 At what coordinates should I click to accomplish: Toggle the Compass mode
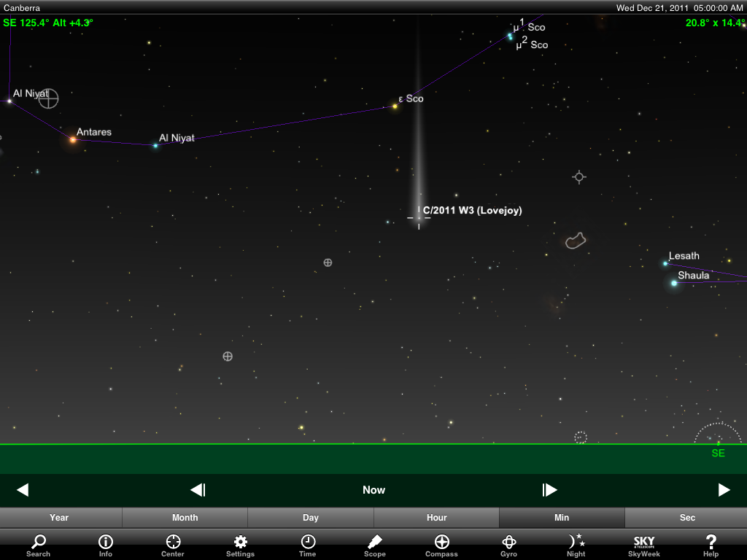tap(441, 545)
